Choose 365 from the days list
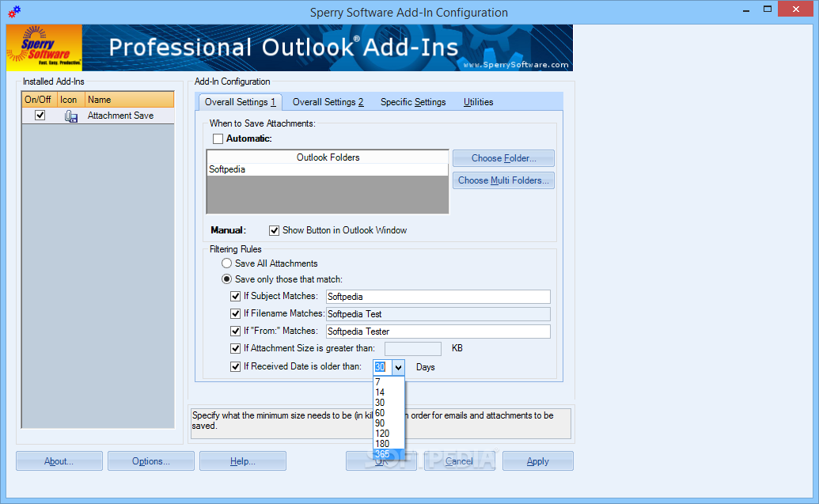 [389, 454]
